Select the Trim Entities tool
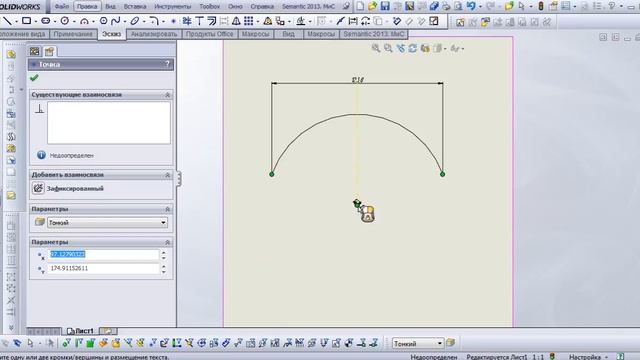The image size is (640, 360). tap(187, 21)
